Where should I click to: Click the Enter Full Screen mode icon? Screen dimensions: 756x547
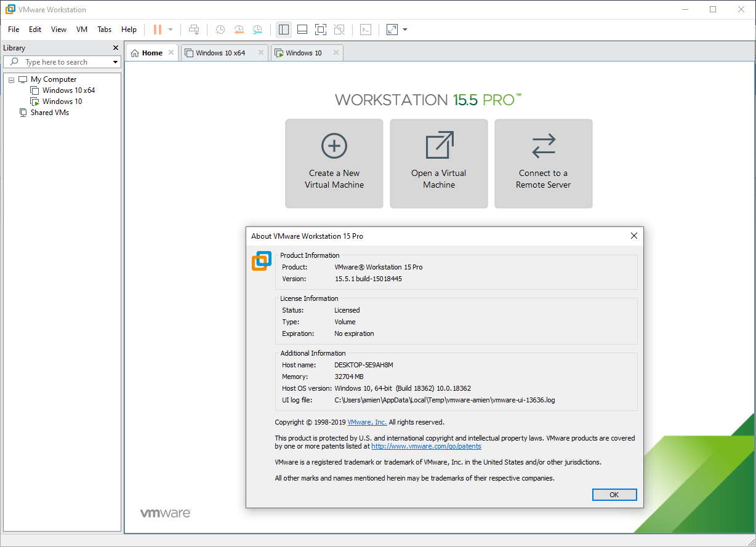pos(320,30)
